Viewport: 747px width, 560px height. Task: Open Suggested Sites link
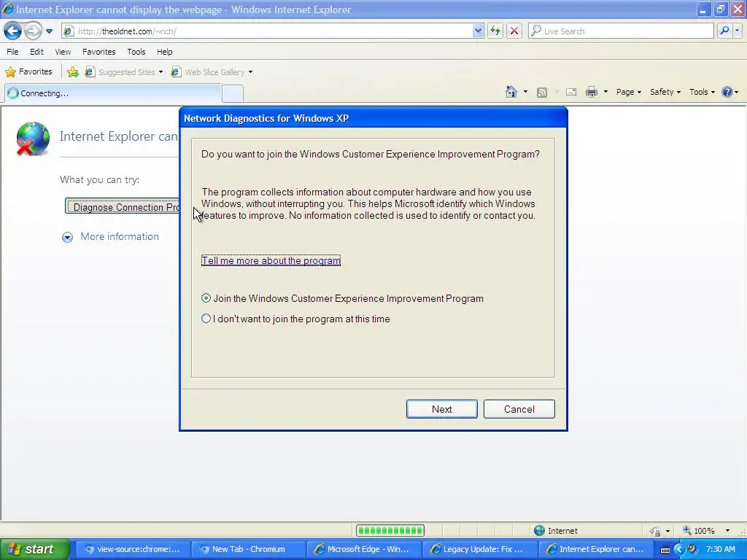click(x=122, y=72)
